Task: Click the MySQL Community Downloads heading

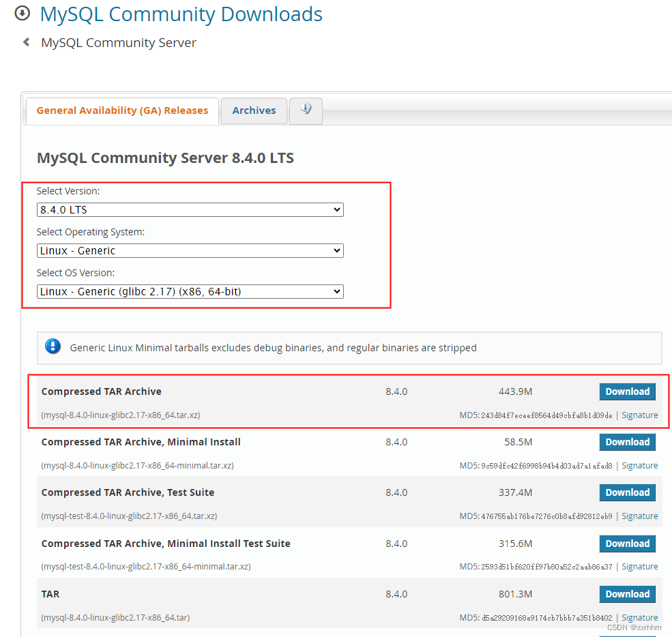Action: click(181, 14)
